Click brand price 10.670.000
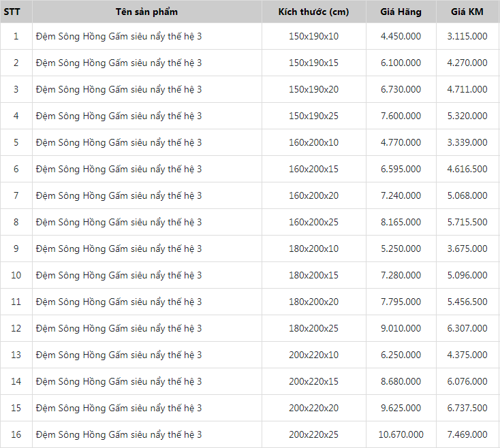Viewport: 500px width, 448px height. click(401, 434)
